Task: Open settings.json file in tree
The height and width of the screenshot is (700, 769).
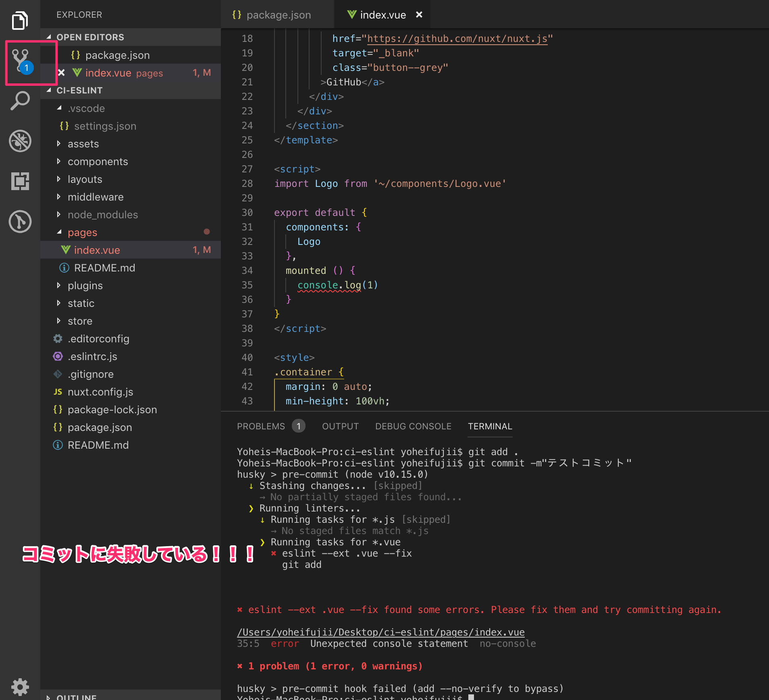Action: 131,126
